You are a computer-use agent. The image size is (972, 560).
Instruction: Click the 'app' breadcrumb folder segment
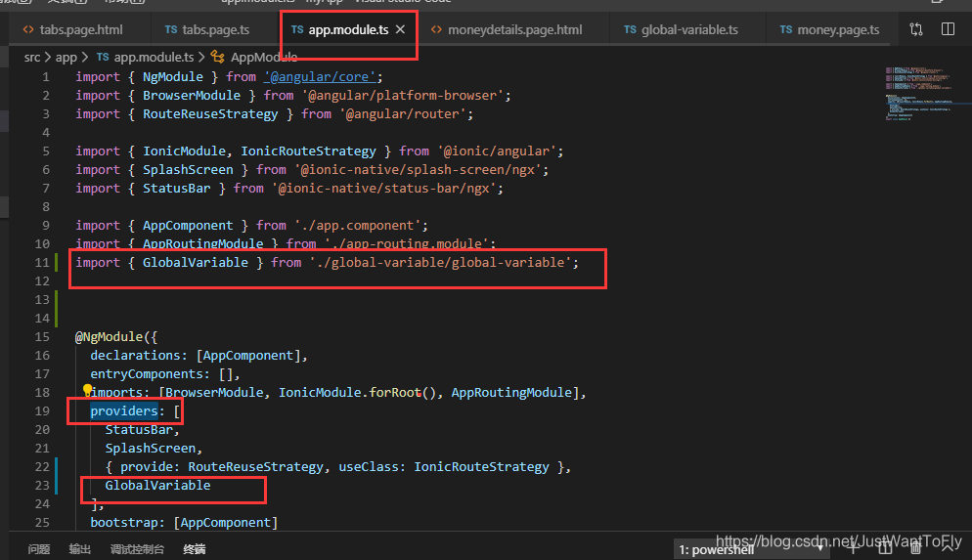click(66, 57)
